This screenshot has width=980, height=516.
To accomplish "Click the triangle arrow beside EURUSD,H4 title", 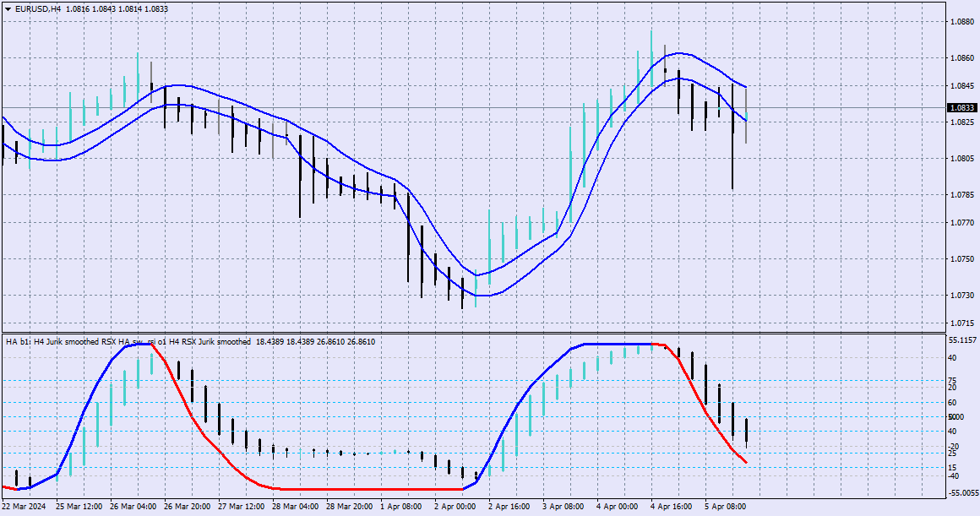I will pos(8,9).
